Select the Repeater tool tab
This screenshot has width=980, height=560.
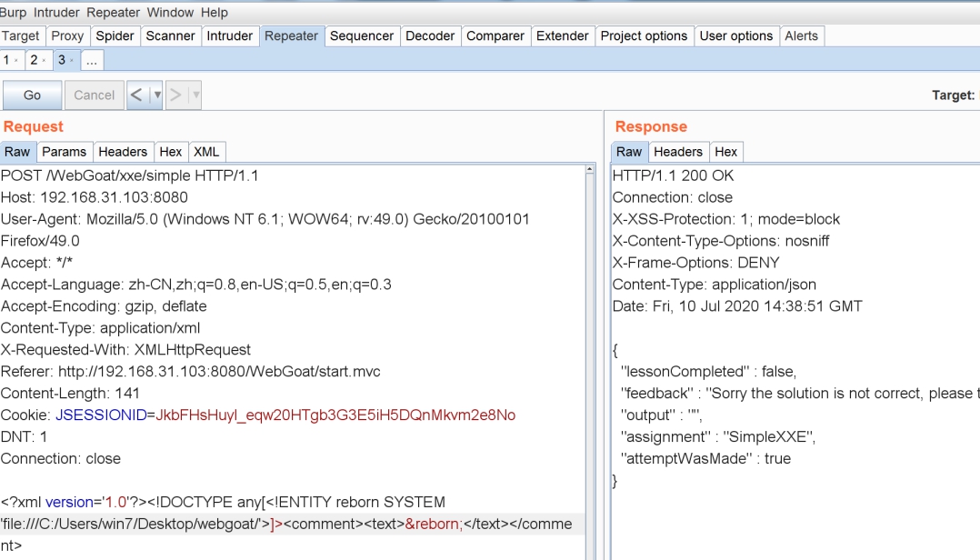click(x=291, y=36)
